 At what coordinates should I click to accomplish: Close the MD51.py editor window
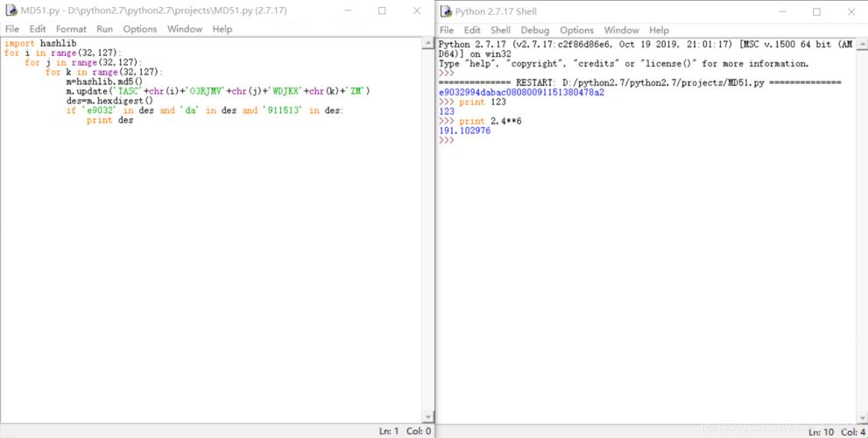click(417, 11)
